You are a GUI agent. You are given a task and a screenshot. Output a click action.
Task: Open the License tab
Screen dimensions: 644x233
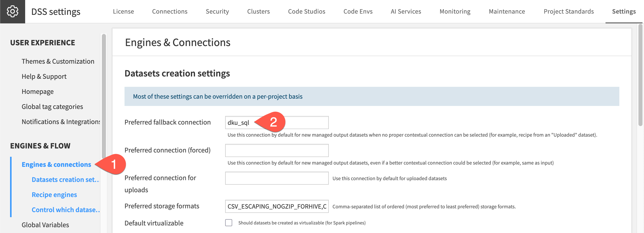coord(123,12)
